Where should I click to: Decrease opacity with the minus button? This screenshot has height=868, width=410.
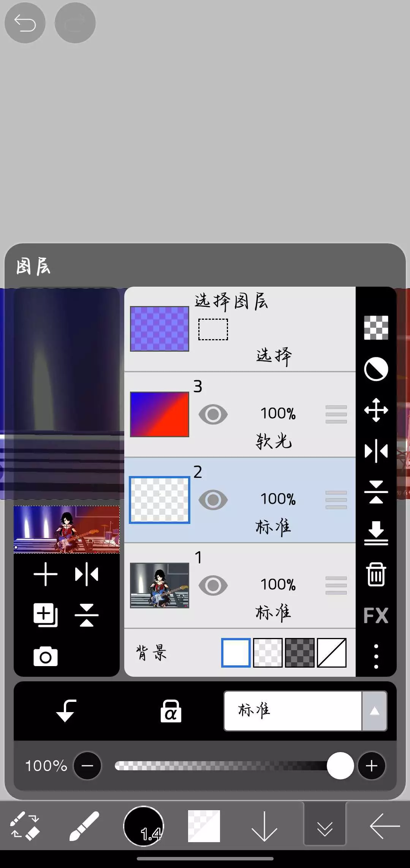click(x=87, y=766)
